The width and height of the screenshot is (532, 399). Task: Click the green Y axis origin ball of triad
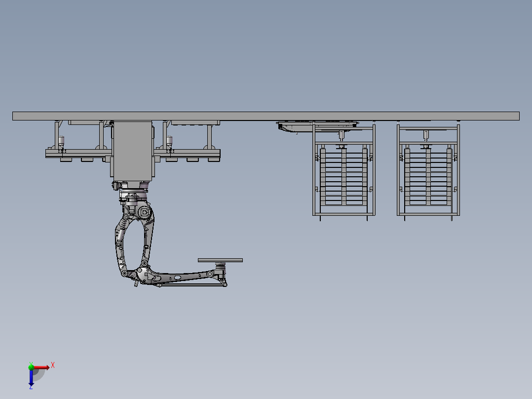[31, 366]
